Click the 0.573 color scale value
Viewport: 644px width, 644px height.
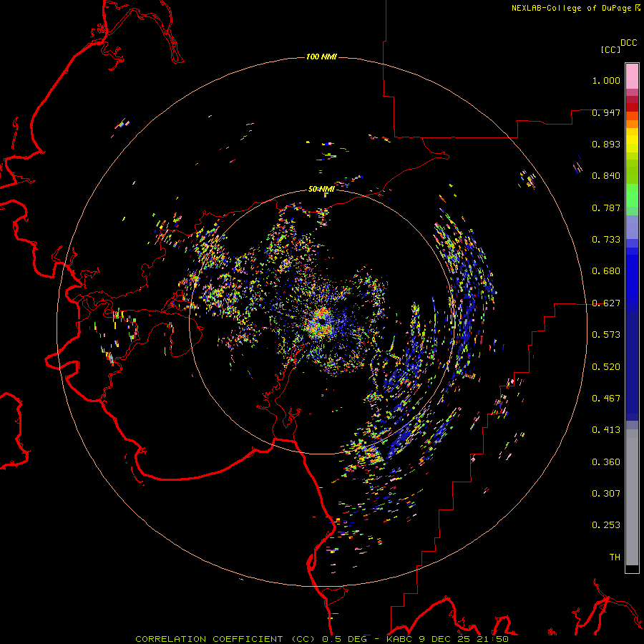pos(606,335)
